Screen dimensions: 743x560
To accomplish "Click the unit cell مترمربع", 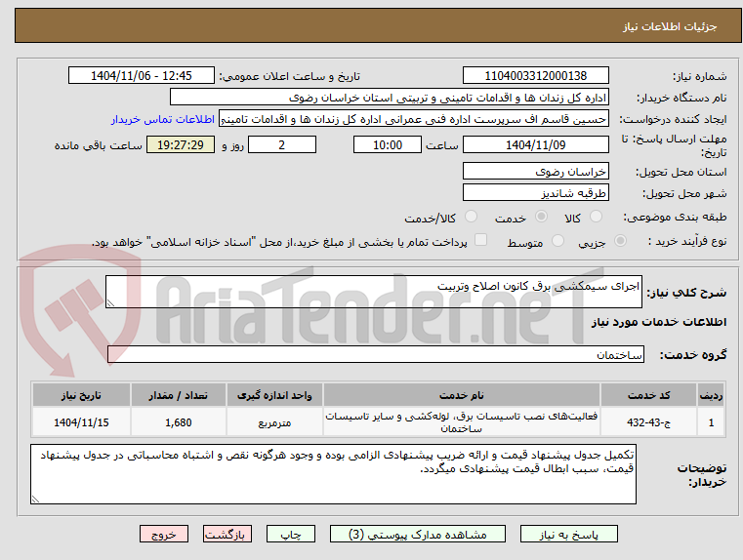I will tap(274, 422).
